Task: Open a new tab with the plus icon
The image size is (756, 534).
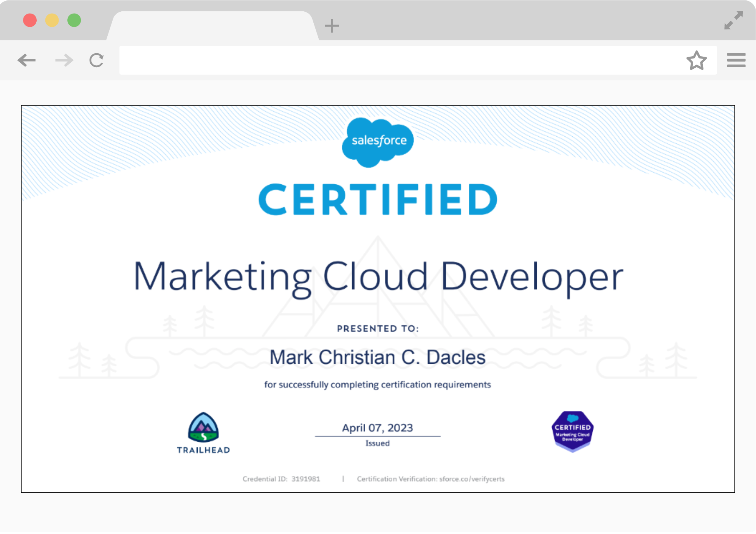Action: [332, 26]
